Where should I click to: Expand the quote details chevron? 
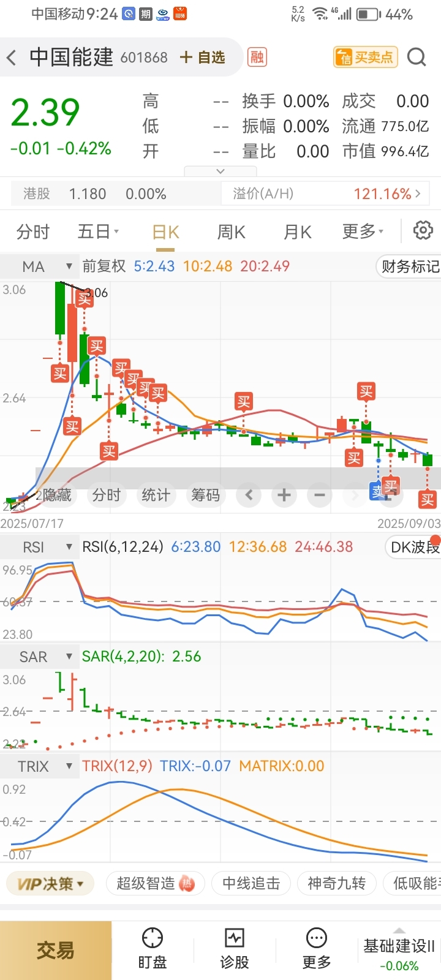221,171
